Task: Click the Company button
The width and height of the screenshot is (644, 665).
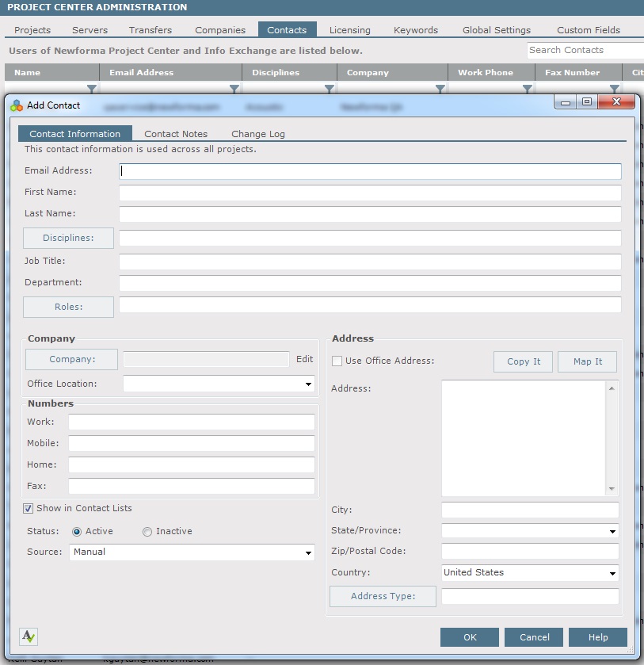Action: click(x=71, y=359)
